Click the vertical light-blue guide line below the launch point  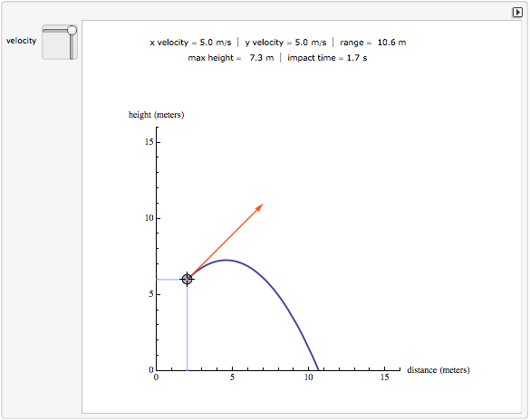click(188, 328)
